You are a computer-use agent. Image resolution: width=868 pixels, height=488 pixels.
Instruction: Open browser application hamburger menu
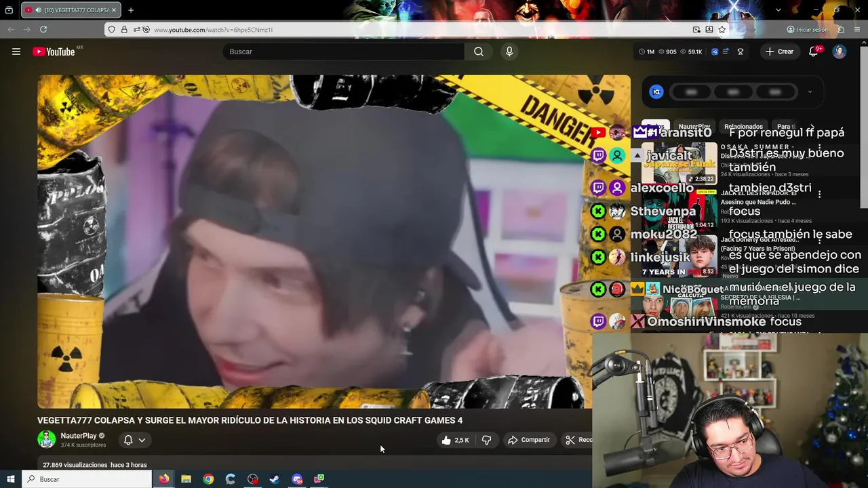point(858,30)
